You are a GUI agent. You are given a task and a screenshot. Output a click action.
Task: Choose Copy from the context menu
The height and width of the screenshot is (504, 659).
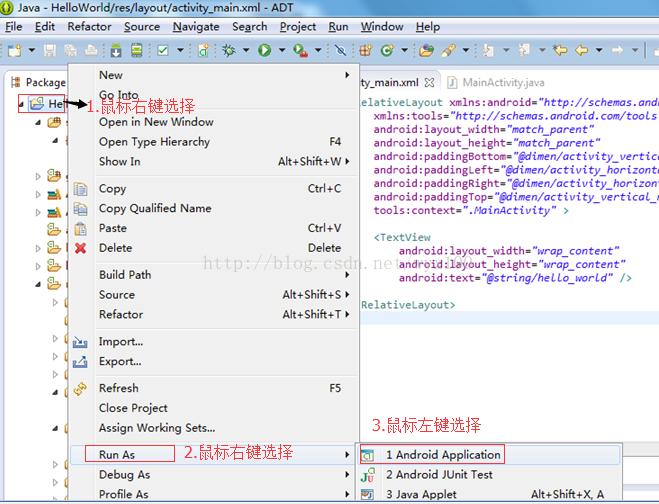click(x=214, y=189)
